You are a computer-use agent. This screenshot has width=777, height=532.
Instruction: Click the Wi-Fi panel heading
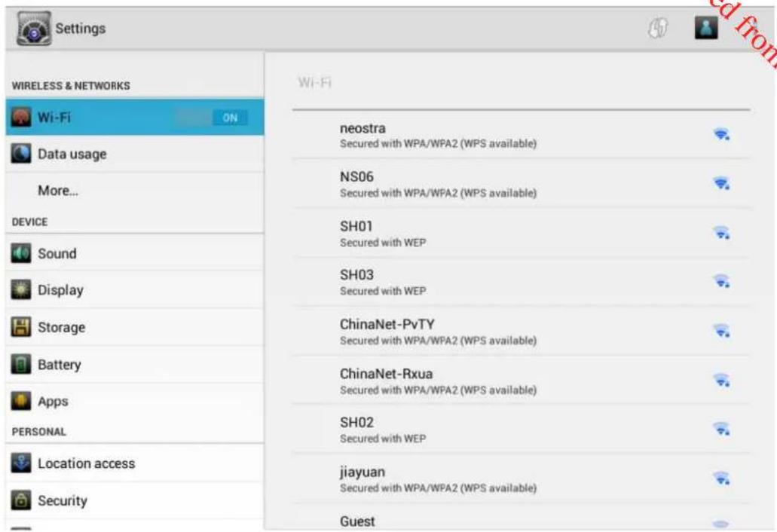pos(315,81)
